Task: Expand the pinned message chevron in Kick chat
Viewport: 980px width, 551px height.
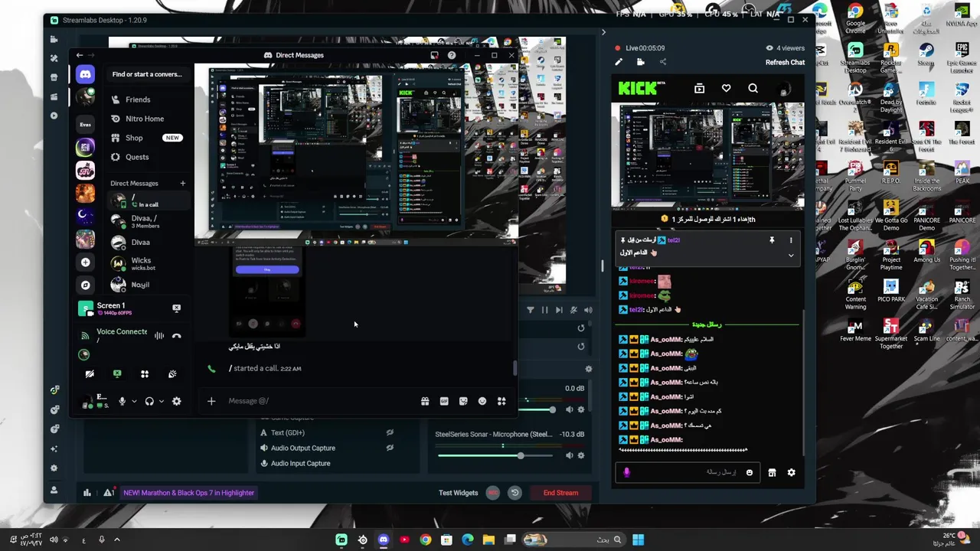Action: point(791,256)
